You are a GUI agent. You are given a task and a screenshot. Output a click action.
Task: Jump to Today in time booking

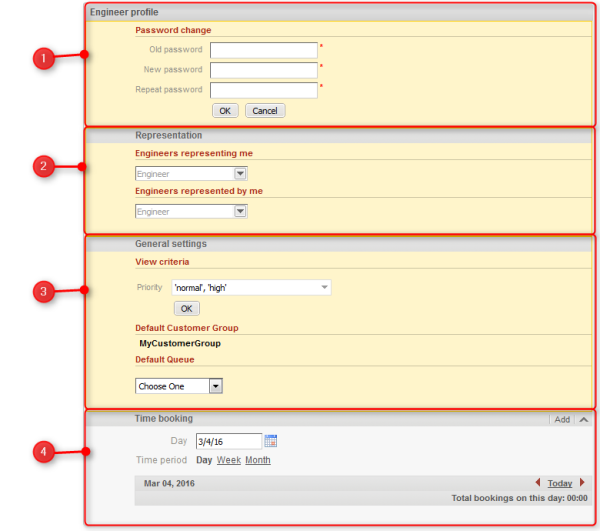(x=560, y=483)
